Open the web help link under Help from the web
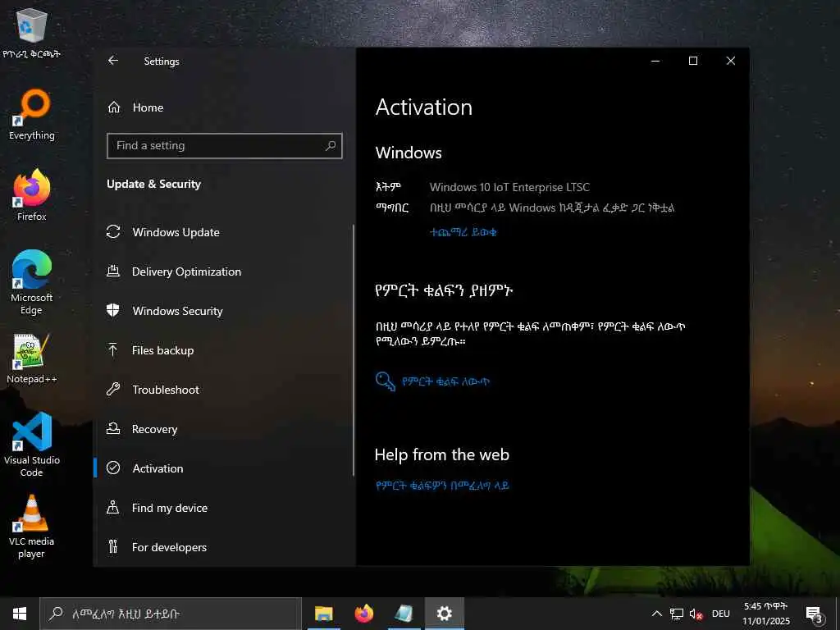This screenshot has width=840, height=630. [x=442, y=486]
